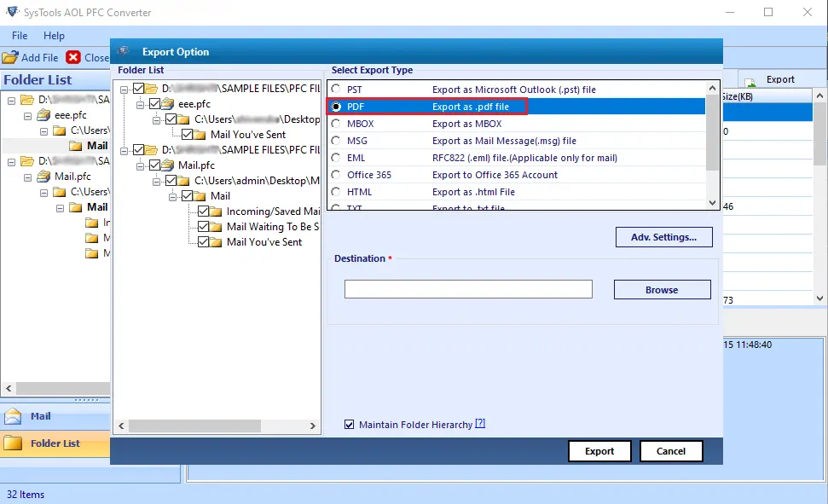Click the export type list scroll-down arrow
This screenshot has height=504, width=828.
(x=712, y=203)
